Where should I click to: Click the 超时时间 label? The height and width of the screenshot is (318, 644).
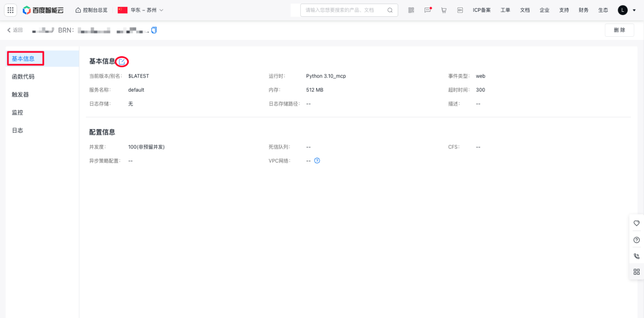(459, 90)
